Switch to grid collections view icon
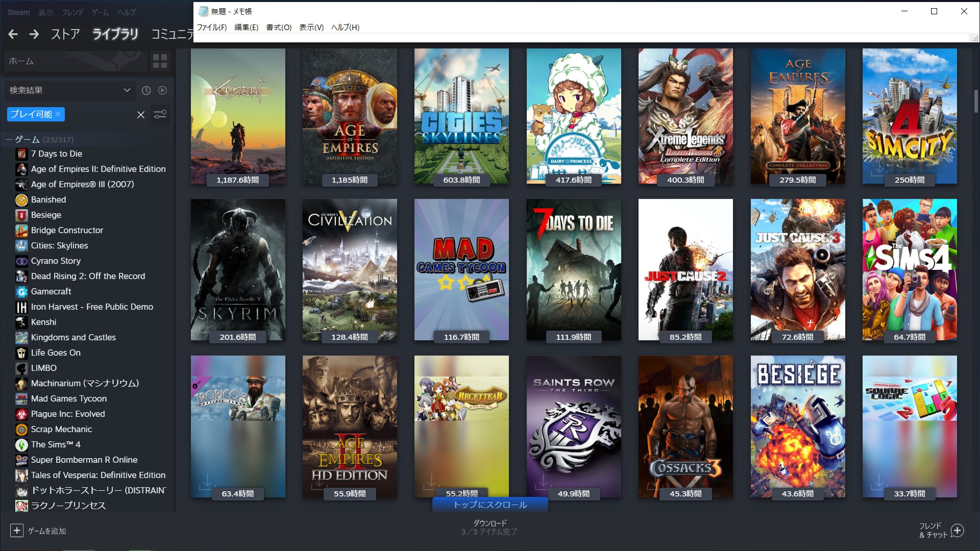The height and width of the screenshot is (551, 980). pos(160,61)
